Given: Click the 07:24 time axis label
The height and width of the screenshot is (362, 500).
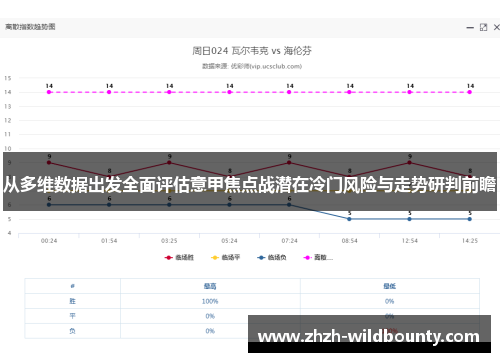Looking at the screenshot, I should pyautogui.click(x=289, y=241).
